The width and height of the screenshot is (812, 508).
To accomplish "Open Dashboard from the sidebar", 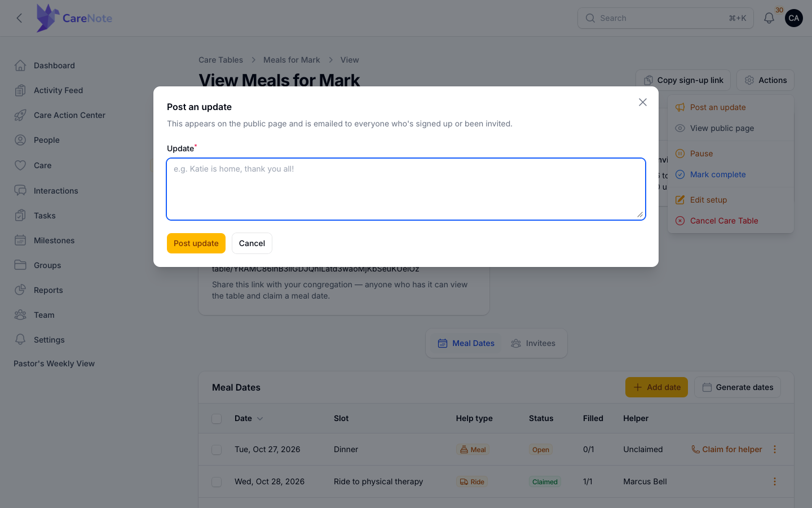I will (54, 65).
